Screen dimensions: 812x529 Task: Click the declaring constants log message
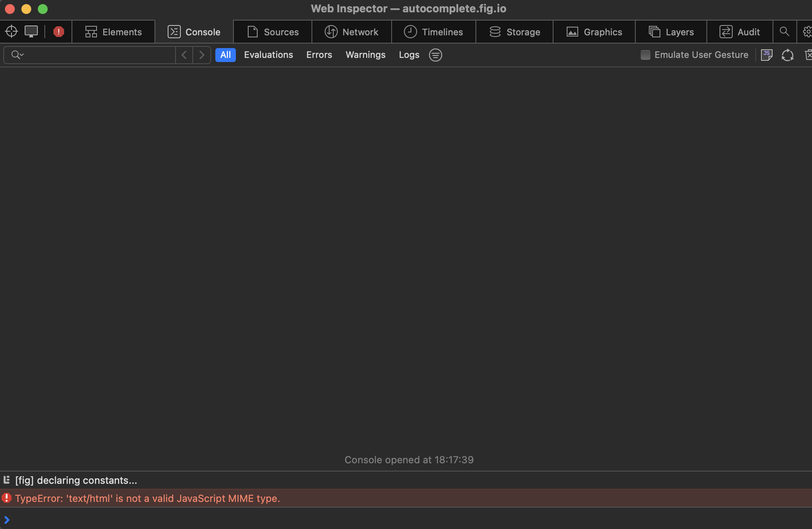coord(76,480)
